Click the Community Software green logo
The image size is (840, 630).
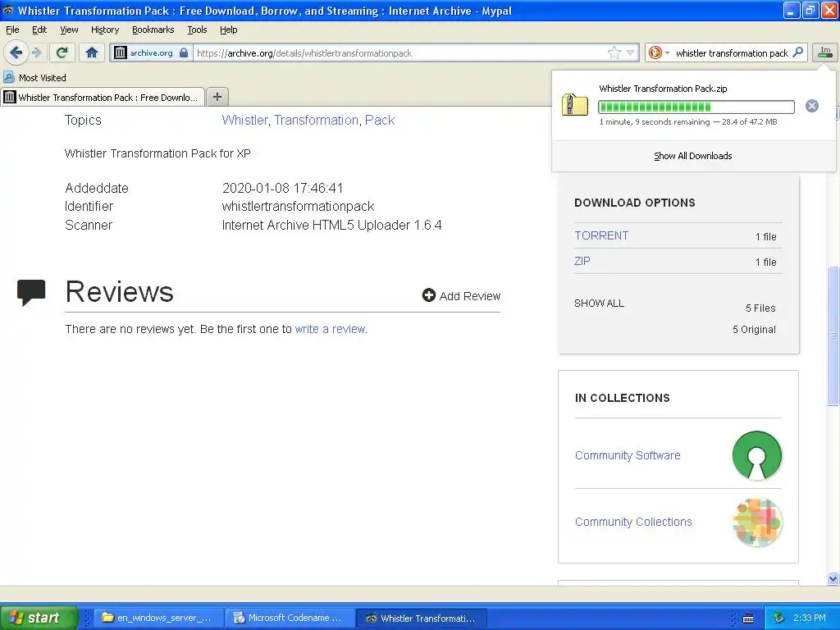tap(757, 455)
